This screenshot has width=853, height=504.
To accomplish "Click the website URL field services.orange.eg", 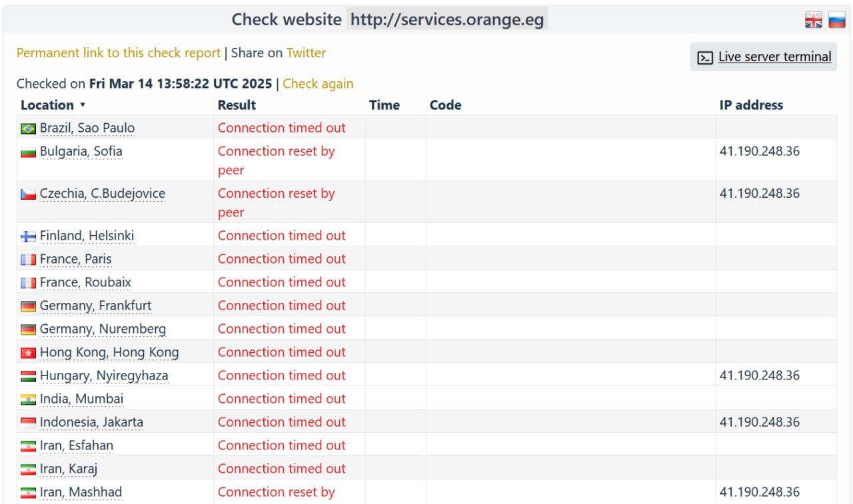I will pyautogui.click(x=447, y=19).
